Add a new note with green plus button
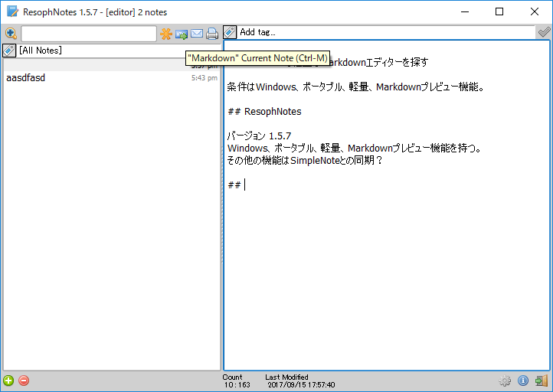Screen dimensions: 553x392 [8, 381]
